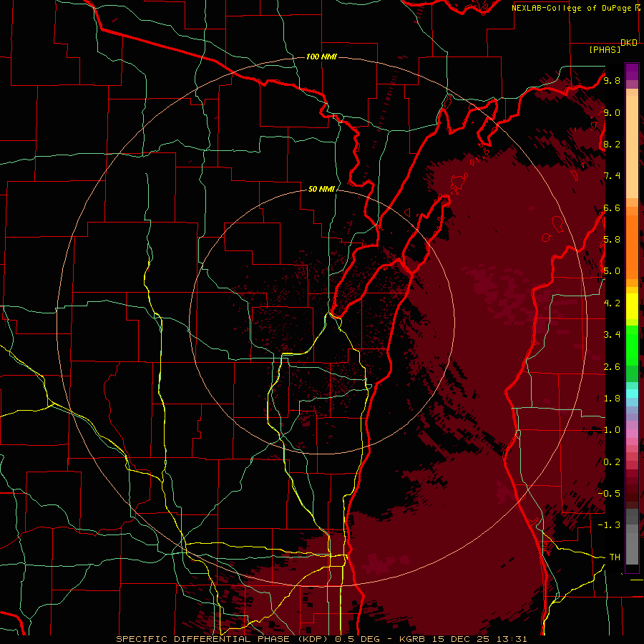This screenshot has height=644, width=644.
Task: Click the 1.8 legend value
Action: tap(612, 398)
